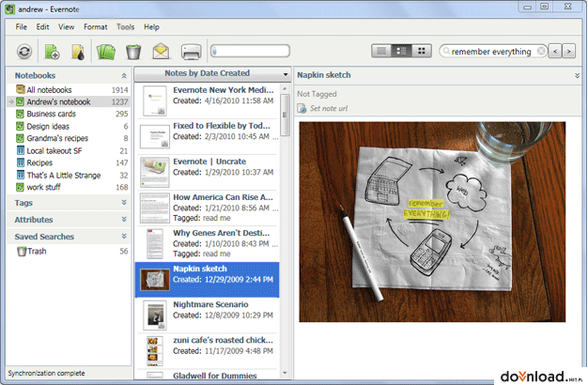Click the trash can toolbar icon
This screenshot has height=385, width=588.
click(133, 52)
